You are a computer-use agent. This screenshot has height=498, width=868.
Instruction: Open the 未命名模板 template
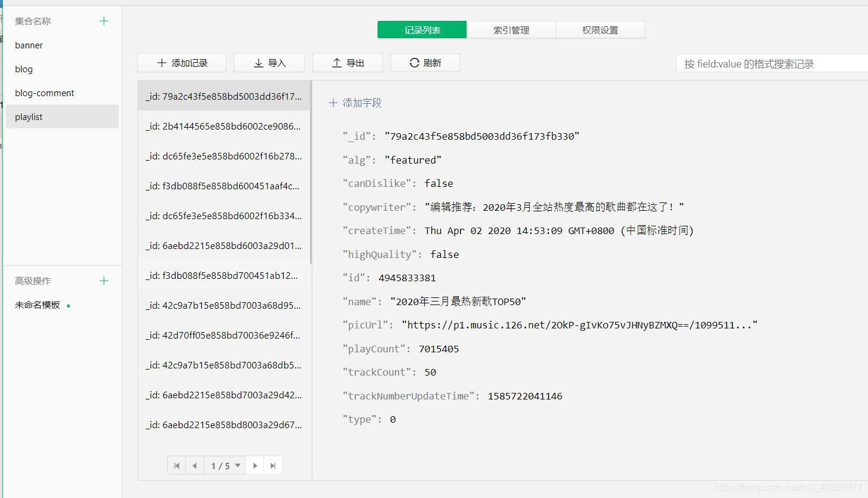tap(38, 305)
